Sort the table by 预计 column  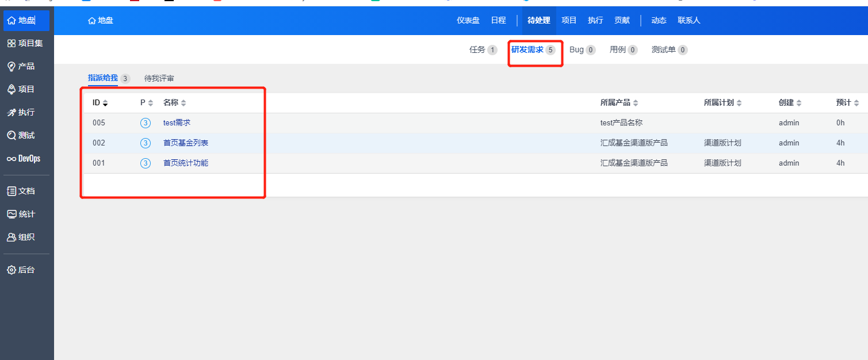(x=848, y=103)
